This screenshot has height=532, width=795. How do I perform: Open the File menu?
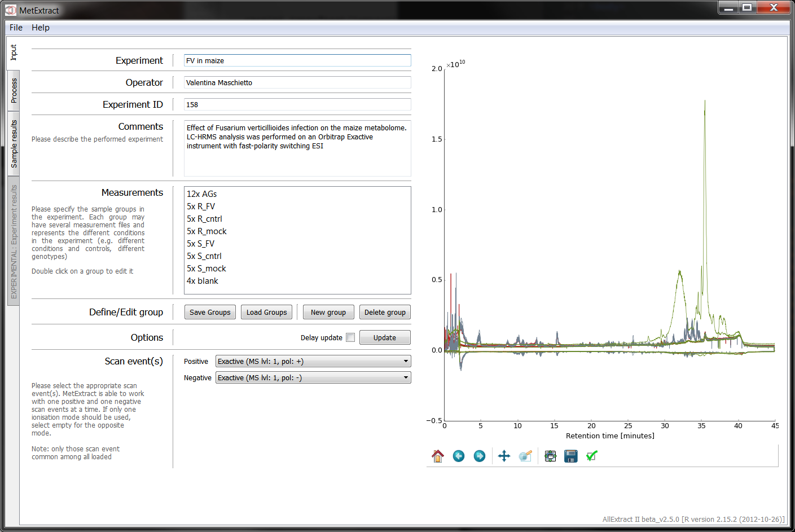coord(16,28)
